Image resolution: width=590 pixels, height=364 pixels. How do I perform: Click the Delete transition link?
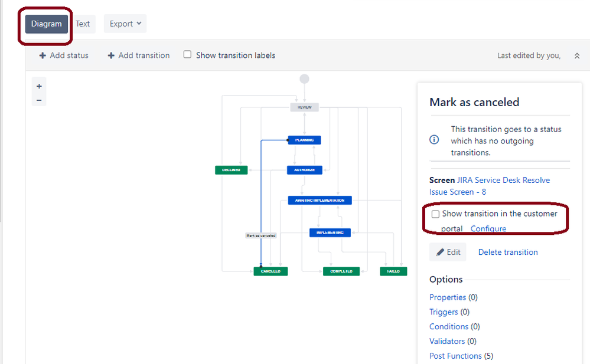coord(508,252)
